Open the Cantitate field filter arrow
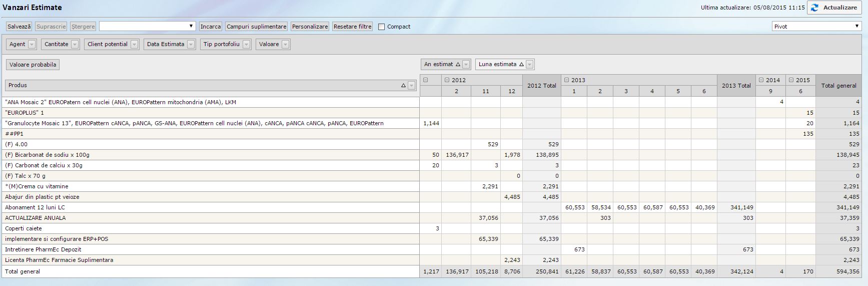Image resolution: width=868 pixels, height=286 pixels. coord(75,45)
